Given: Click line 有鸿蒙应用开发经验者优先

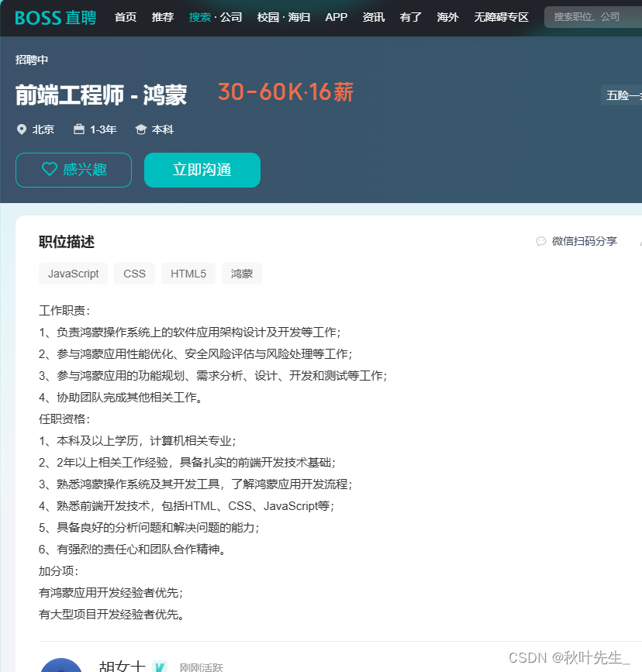Looking at the screenshot, I should pos(111,593).
